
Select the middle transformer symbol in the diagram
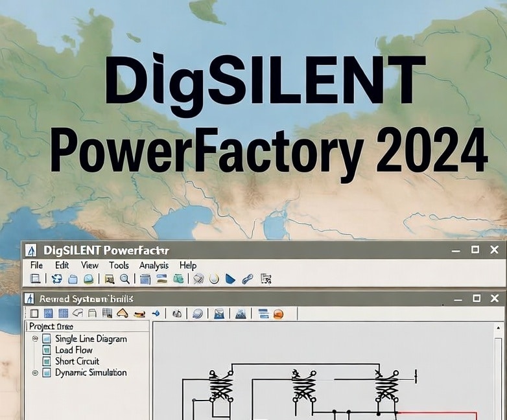[x=303, y=387]
